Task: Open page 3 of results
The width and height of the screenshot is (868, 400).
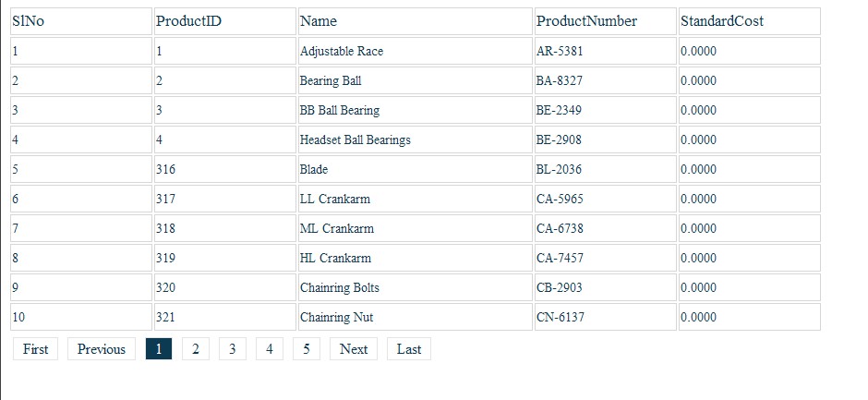Action: [x=232, y=349]
